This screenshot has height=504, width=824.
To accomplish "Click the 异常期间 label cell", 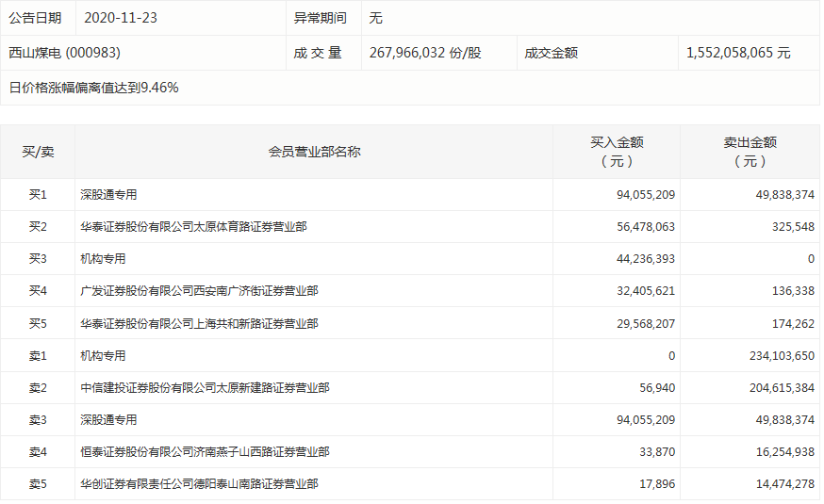I will (321, 18).
